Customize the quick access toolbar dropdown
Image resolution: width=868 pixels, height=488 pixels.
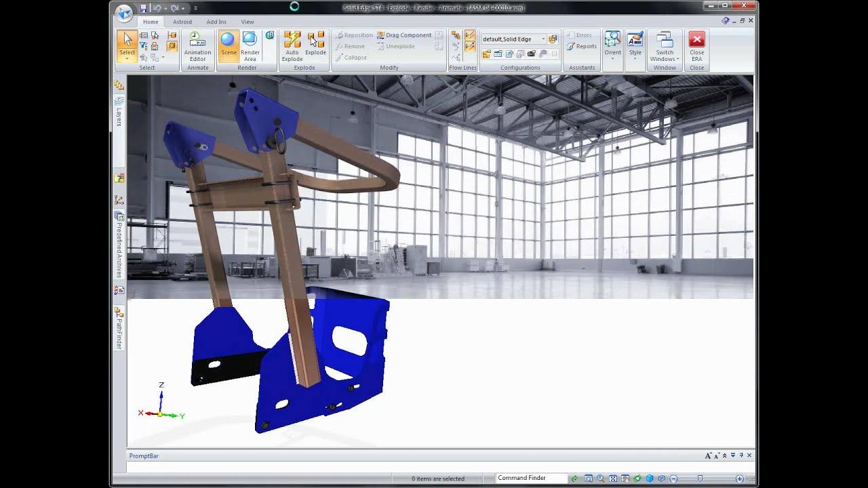coord(196,8)
